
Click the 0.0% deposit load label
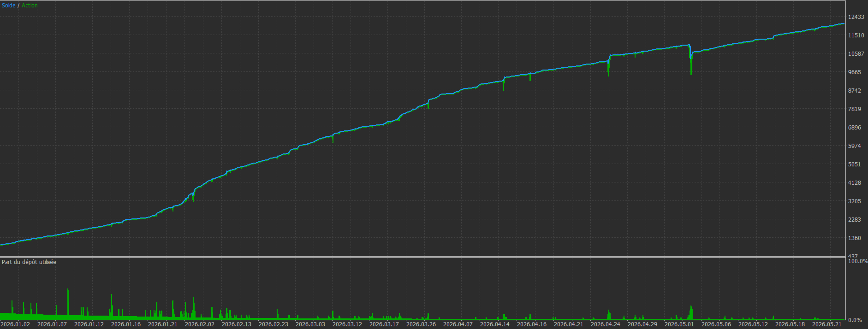click(x=855, y=320)
